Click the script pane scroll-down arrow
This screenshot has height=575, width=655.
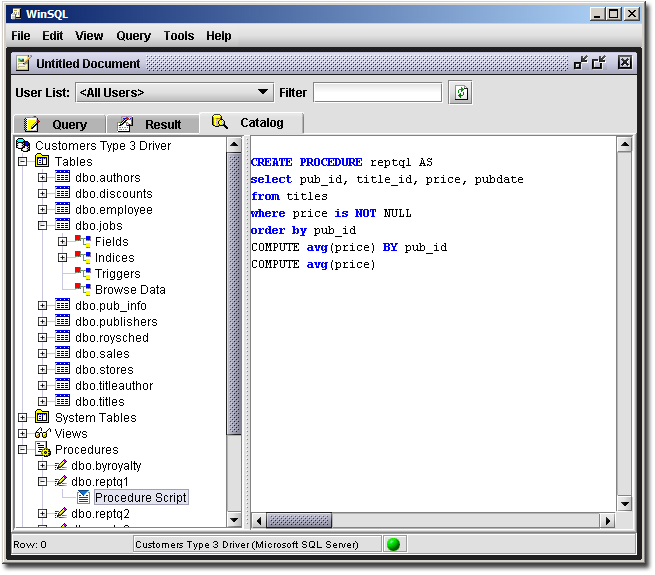(625, 504)
